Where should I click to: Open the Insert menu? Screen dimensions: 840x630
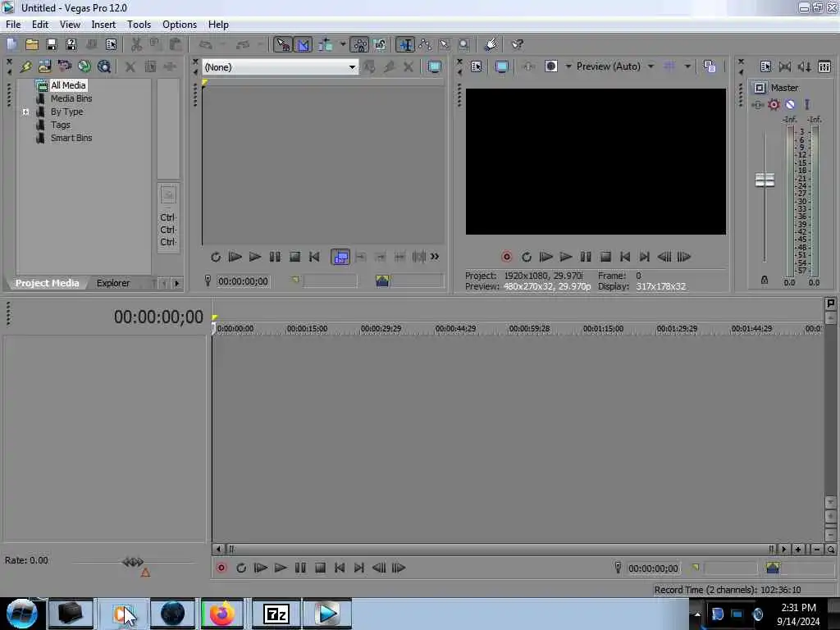[103, 25]
